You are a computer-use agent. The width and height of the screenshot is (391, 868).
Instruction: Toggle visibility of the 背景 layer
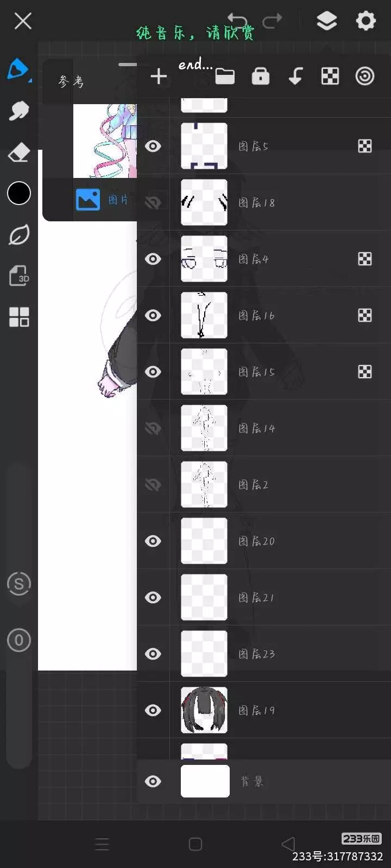[153, 781]
